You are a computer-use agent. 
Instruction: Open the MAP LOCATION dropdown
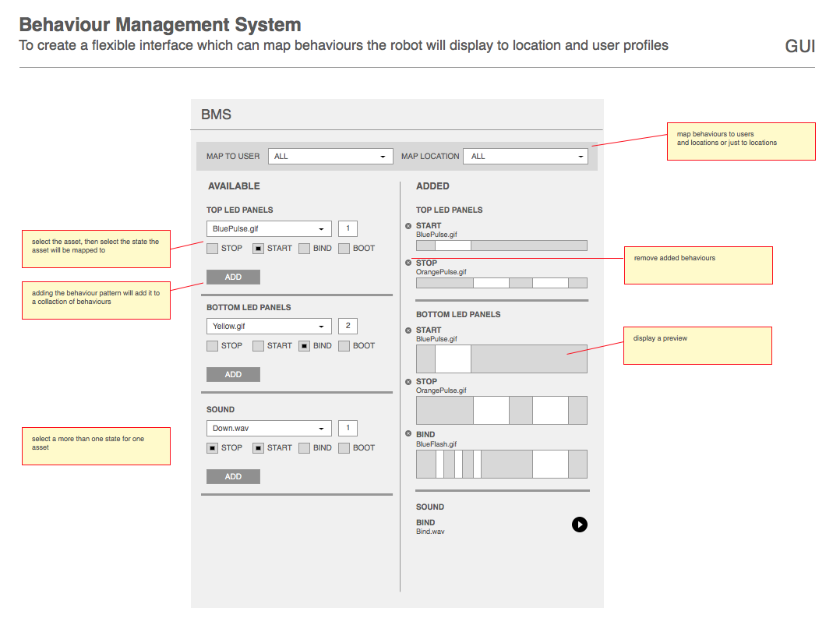[525, 157]
